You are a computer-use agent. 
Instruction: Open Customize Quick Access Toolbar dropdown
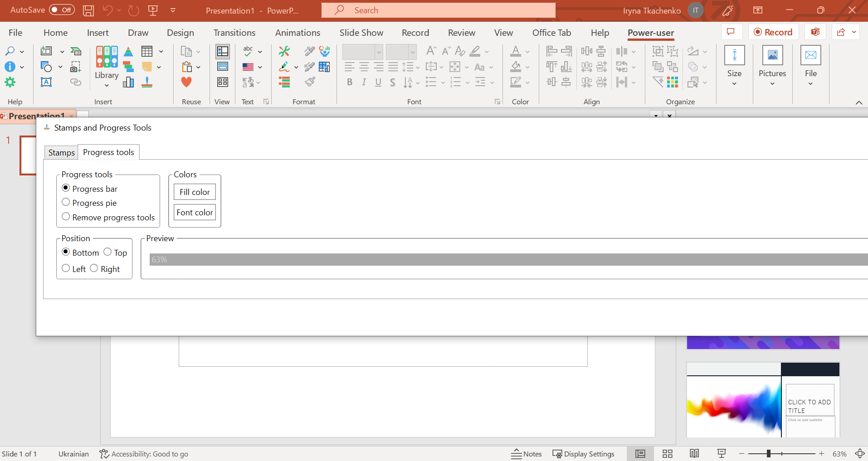click(x=173, y=10)
